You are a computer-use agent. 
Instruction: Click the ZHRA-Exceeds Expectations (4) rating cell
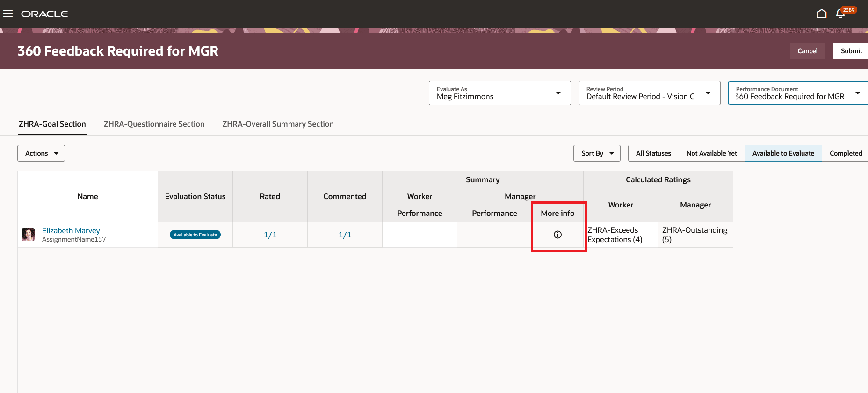(621, 235)
